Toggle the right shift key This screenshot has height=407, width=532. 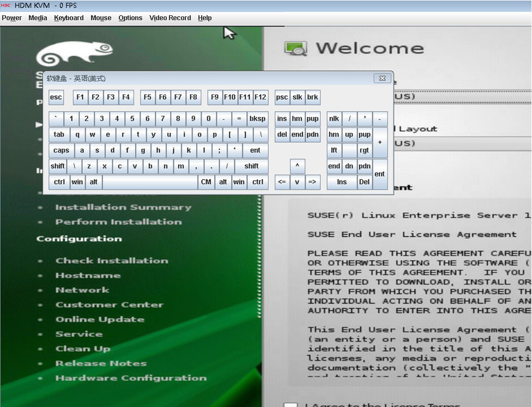click(251, 166)
